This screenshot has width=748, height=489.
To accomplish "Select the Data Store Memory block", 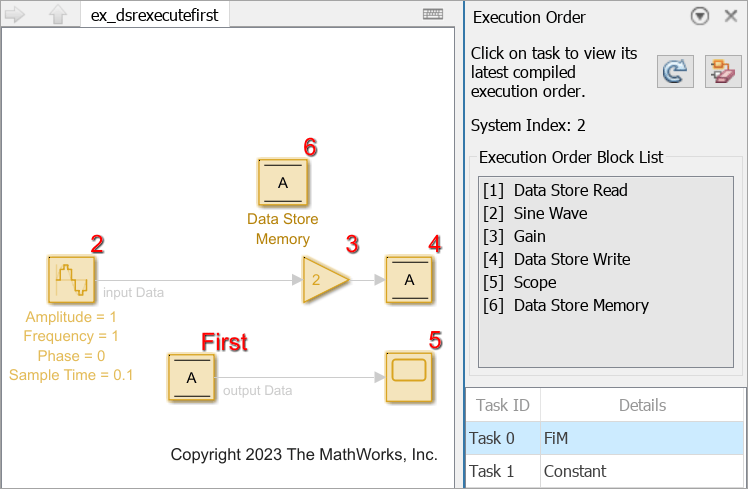I will click(x=283, y=183).
